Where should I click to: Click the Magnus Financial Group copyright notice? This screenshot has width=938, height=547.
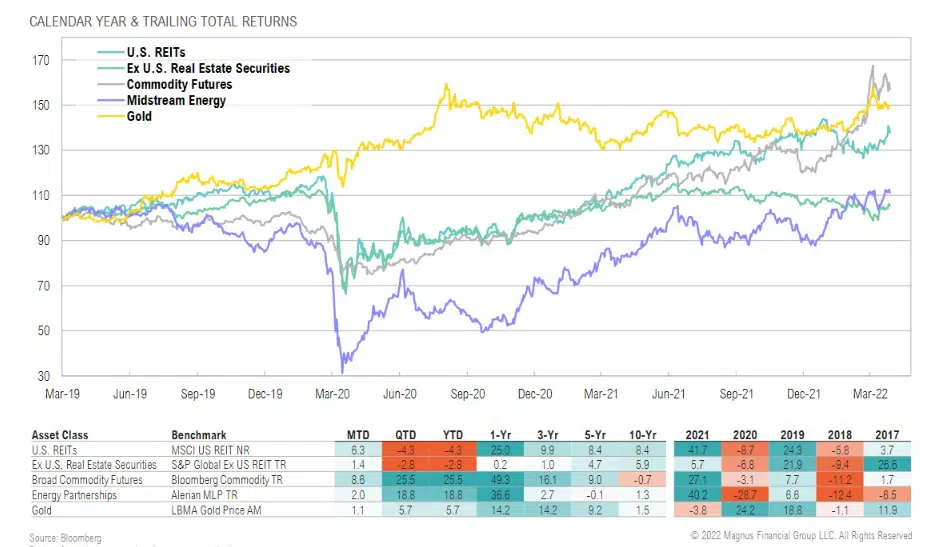(800, 535)
